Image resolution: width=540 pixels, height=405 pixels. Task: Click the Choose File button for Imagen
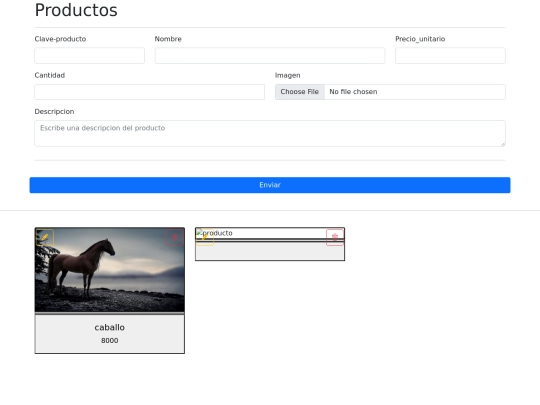click(300, 92)
